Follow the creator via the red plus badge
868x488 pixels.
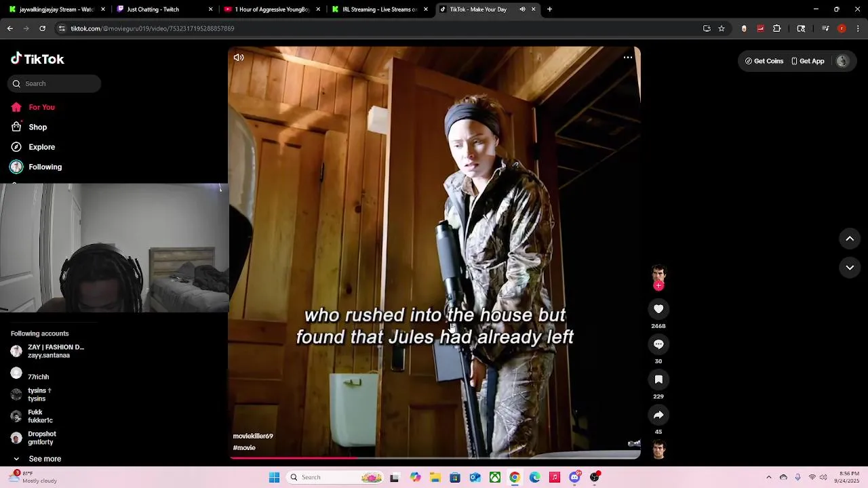(658, 286)
